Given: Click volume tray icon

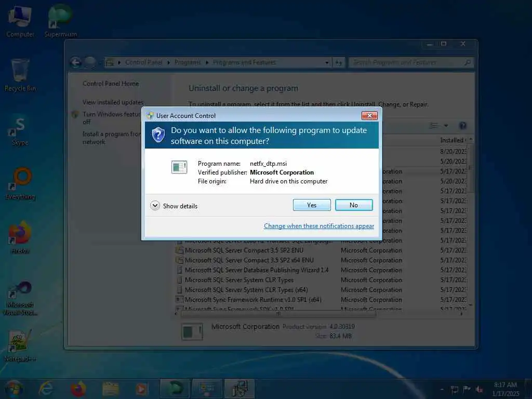Looking at the screenshot, I should [480, 389].
